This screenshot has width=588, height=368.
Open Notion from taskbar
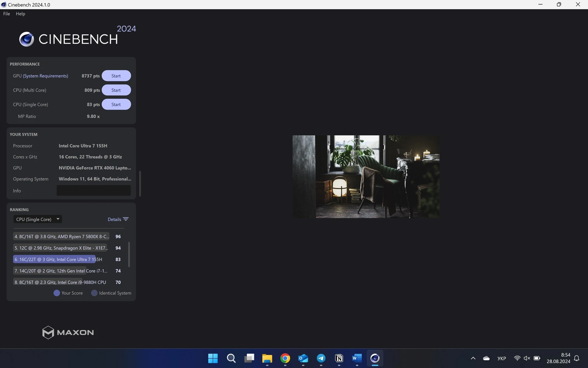(339, 358)
